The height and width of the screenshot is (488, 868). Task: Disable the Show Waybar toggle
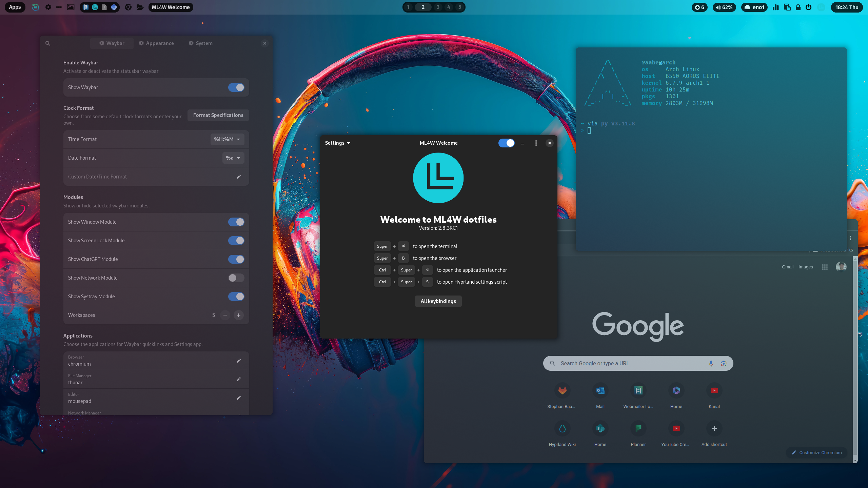pyautogui.click(x=236, y=87)
